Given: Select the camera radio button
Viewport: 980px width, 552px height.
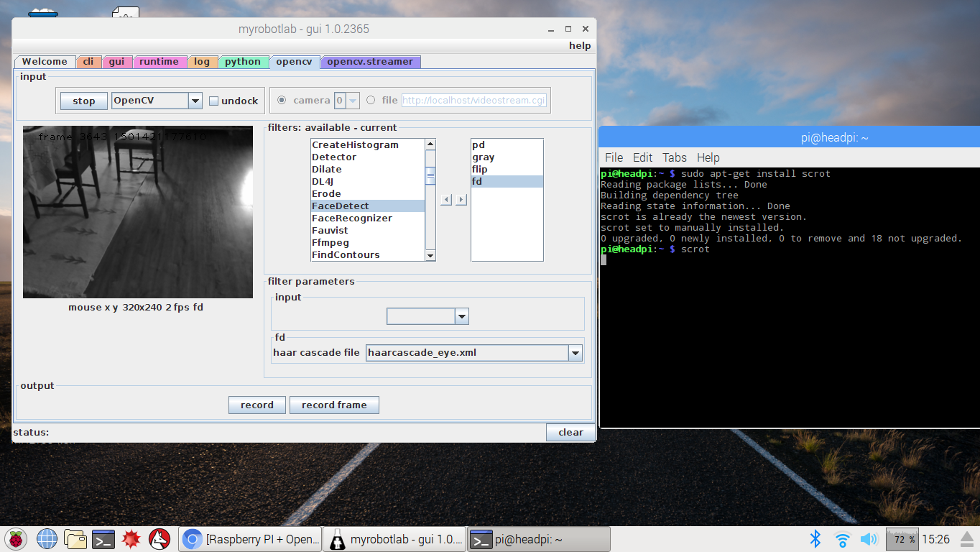Looking at the screenshot, I should pyautogui.click(x=282, y=101).
